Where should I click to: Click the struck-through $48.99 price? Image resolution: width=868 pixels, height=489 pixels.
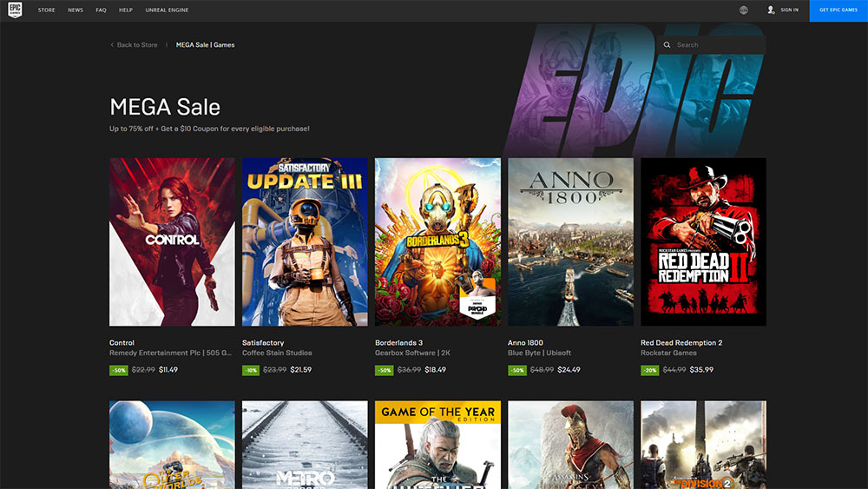coord(542,369)
